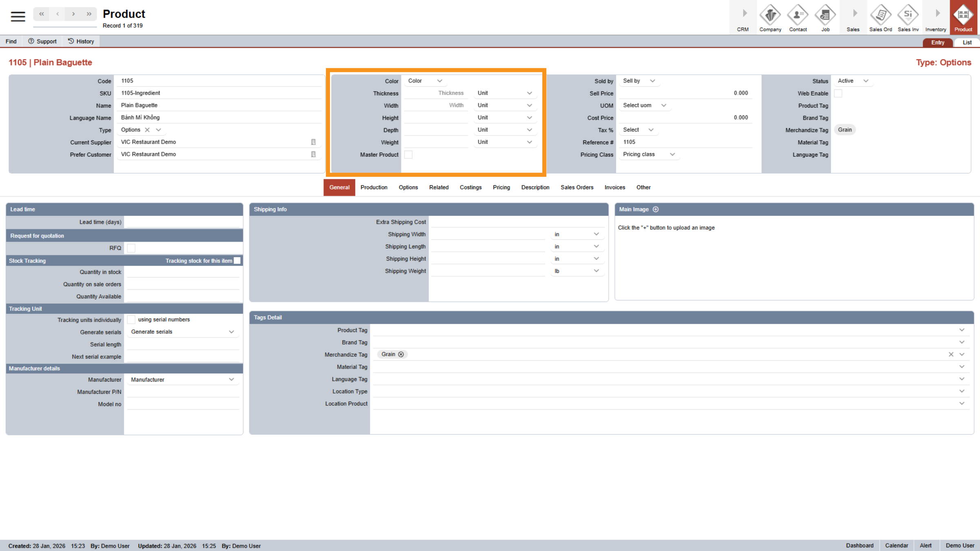Enable the Master Product checkbox
Viewport: 980px width, 551px height.
(x=408, y=155)
